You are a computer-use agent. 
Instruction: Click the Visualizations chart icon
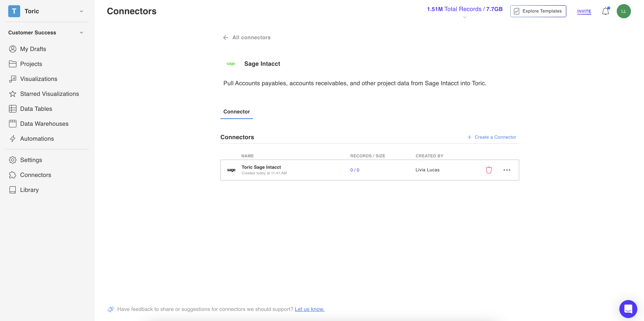[x=13, y=79]
